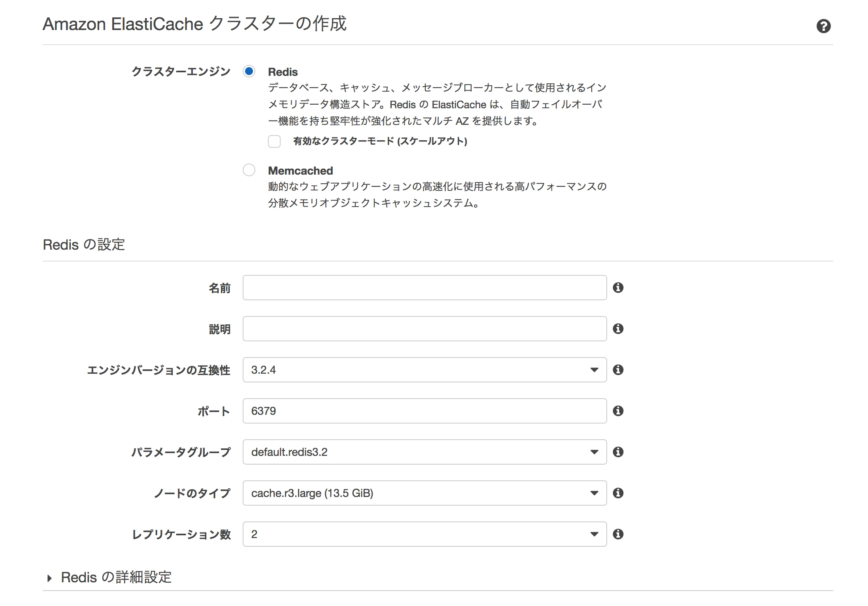This screenshot has width=868, height=606.
Task: Select the Redis cluster engine radio button
Action: coord(249,72)
